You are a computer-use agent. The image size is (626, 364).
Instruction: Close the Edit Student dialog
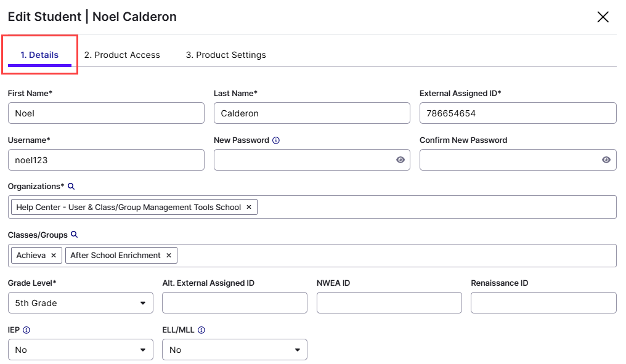[603, 17]
